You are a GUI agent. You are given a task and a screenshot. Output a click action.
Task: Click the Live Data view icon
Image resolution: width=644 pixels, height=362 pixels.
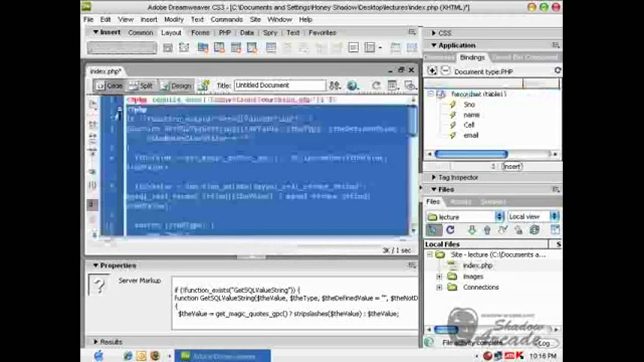(203, 86)
